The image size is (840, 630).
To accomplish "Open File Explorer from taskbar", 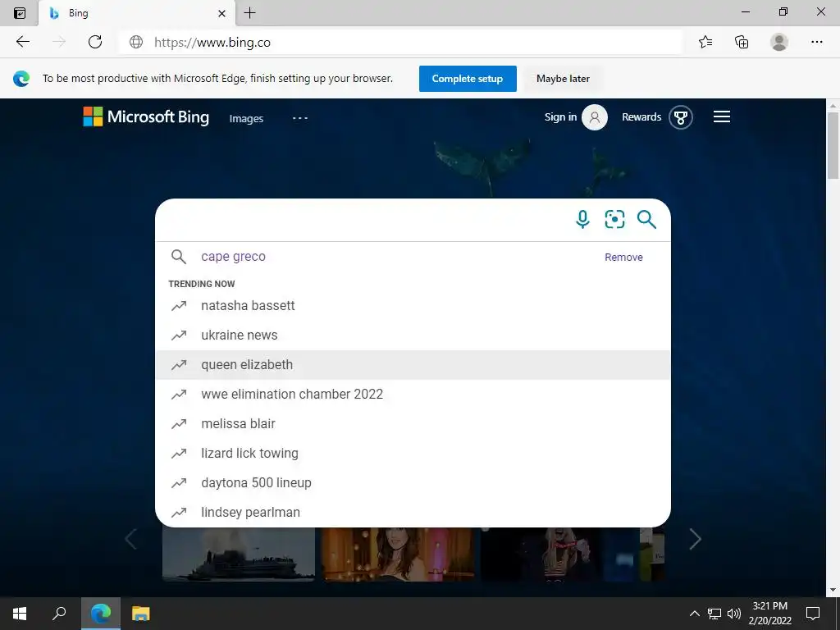I will (x=141, y=614).
